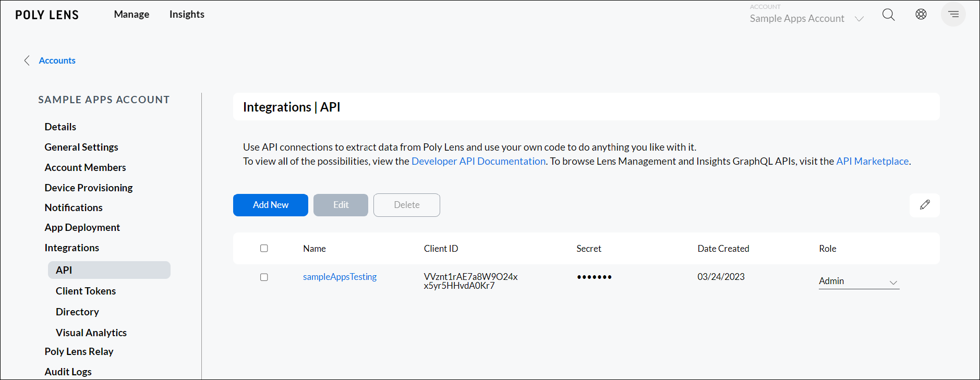This screenshot has height=380, width=980.
Task: Click the pencil edit columns icon
Action: click(925, 205)
